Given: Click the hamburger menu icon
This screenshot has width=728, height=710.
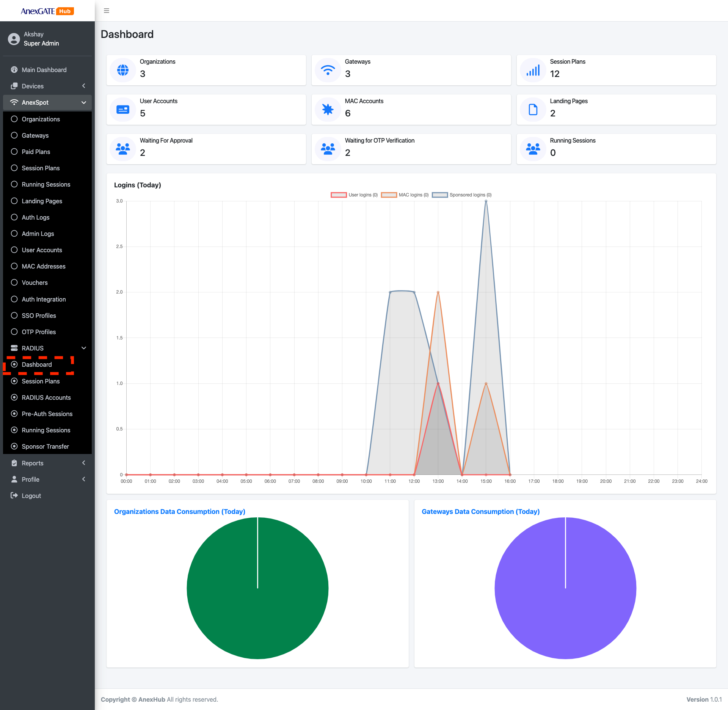Looking at the screenshot, I should 107,11.
